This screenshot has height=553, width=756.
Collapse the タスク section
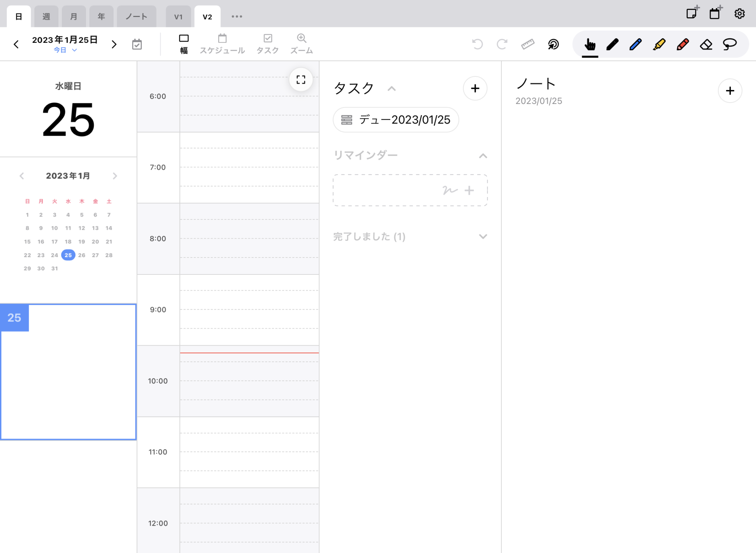point(392,89)
